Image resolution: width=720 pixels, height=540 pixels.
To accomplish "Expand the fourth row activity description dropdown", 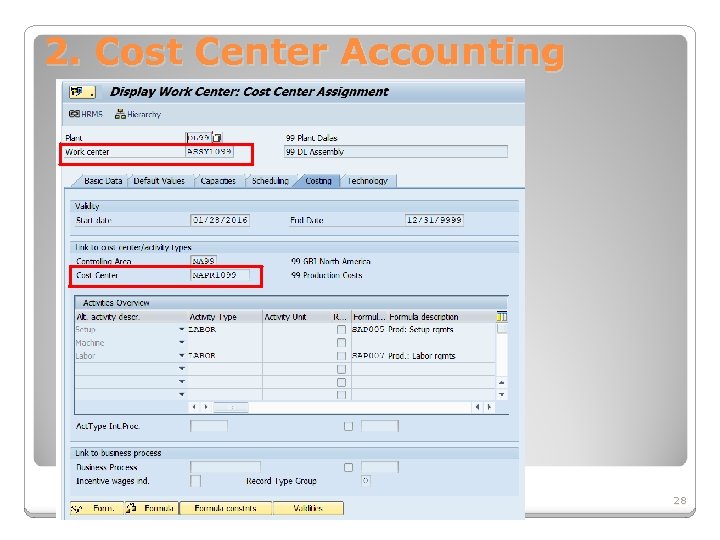I will click(x=182, y=369).
